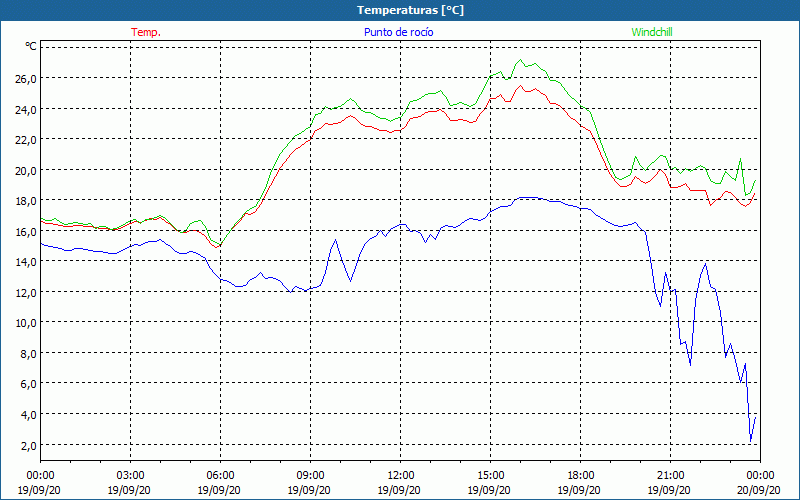Click the 03:00 time axis label
This screenshot has height=500, width=800.
click(130, 476)
